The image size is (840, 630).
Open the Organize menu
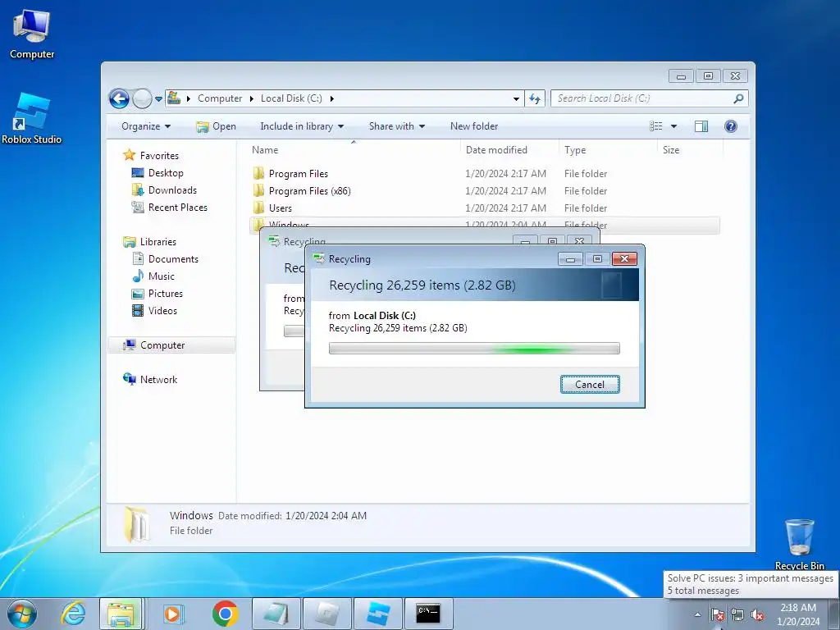146,126
